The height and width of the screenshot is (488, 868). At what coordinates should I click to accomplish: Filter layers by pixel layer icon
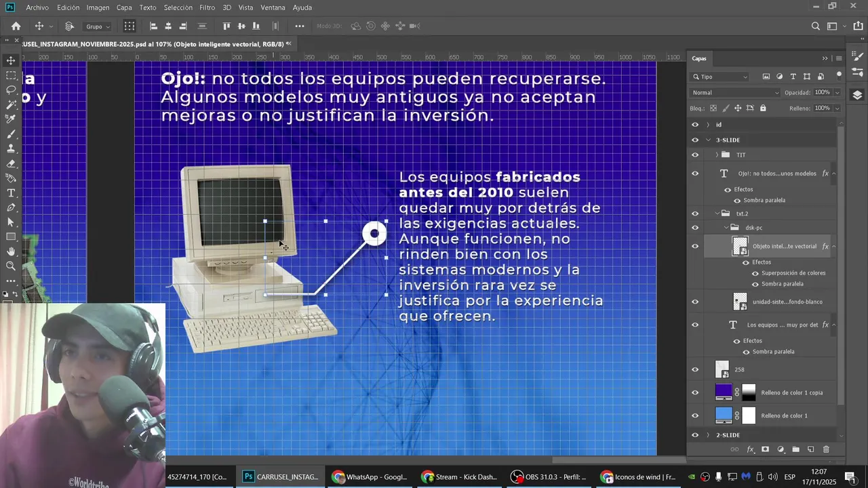click(766, 77)
